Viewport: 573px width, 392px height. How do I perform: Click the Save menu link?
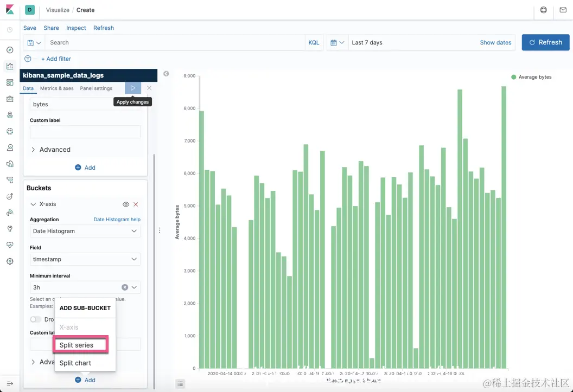(30, 28)
